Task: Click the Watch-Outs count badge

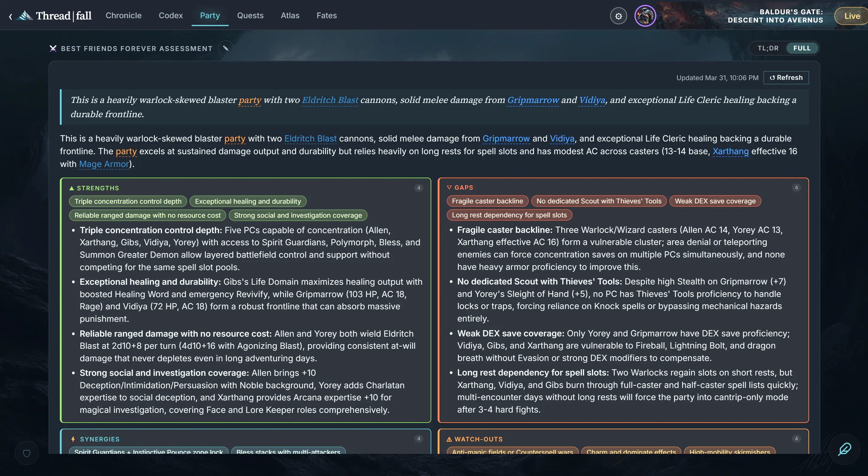Action: coord(796,439)
